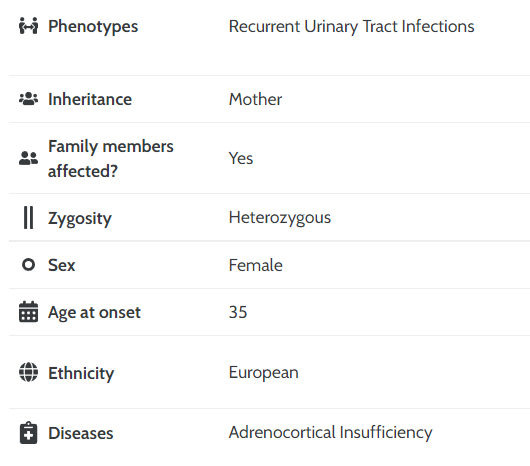Viewport: 530px width, 466px height.
Task: Click the Mother inheritance value
Action: click(x=255, y=99)
